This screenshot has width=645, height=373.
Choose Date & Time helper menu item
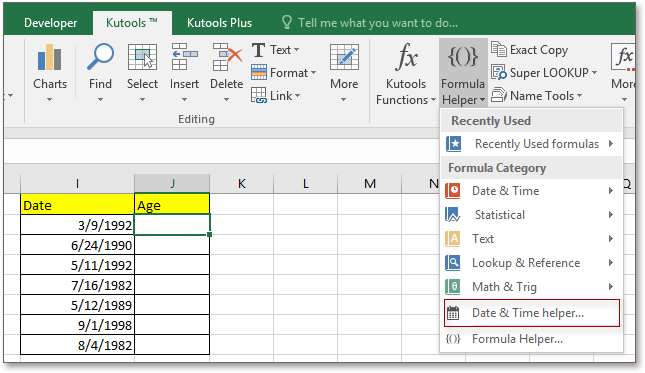tap(532, 313)
